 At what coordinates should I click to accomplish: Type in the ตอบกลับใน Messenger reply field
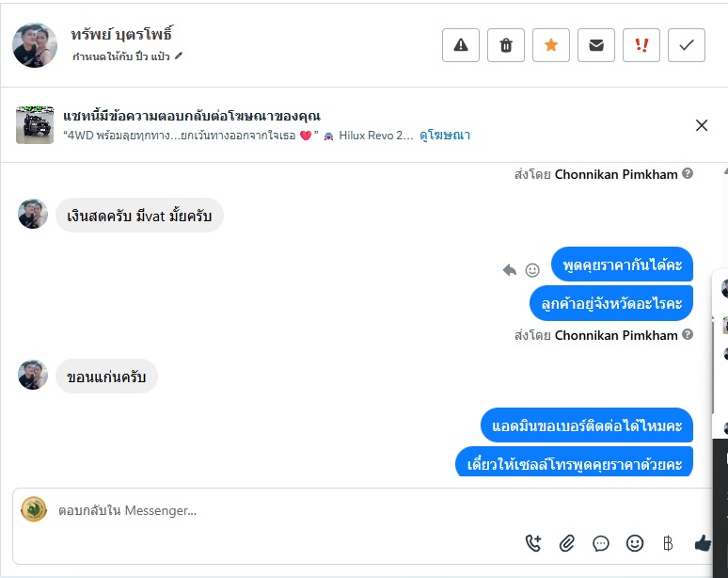(282, 510)
